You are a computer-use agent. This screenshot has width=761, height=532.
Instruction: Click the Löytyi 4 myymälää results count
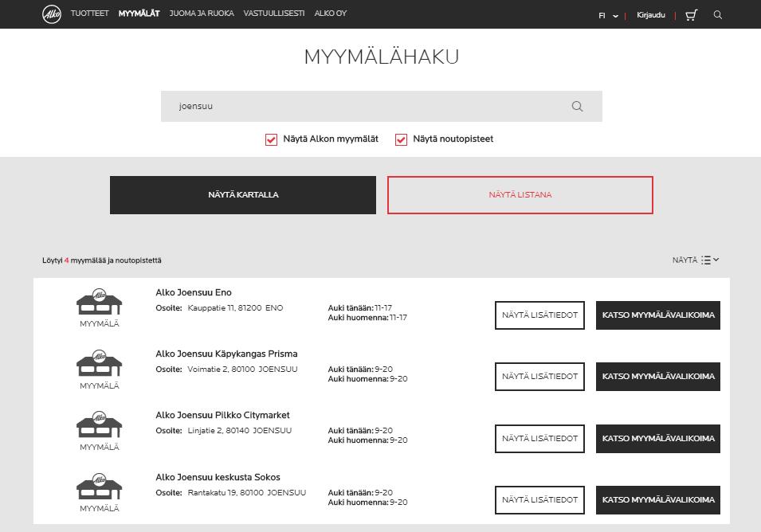coord(102,260)
